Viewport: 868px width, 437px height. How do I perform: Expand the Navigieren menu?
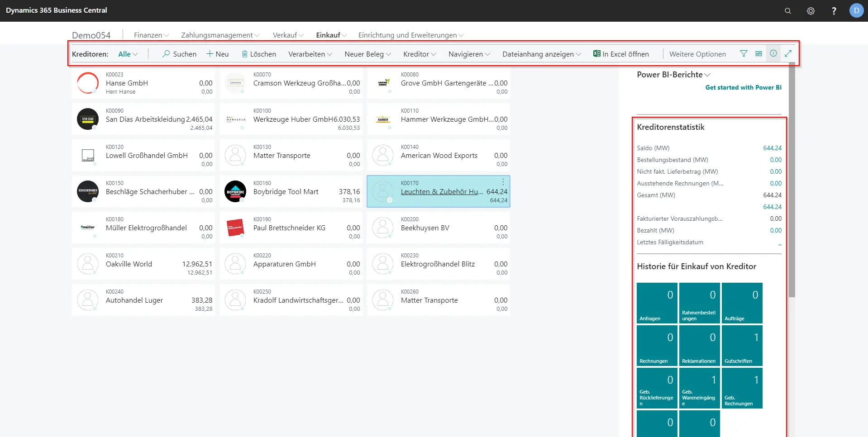(x=469, y=54)
